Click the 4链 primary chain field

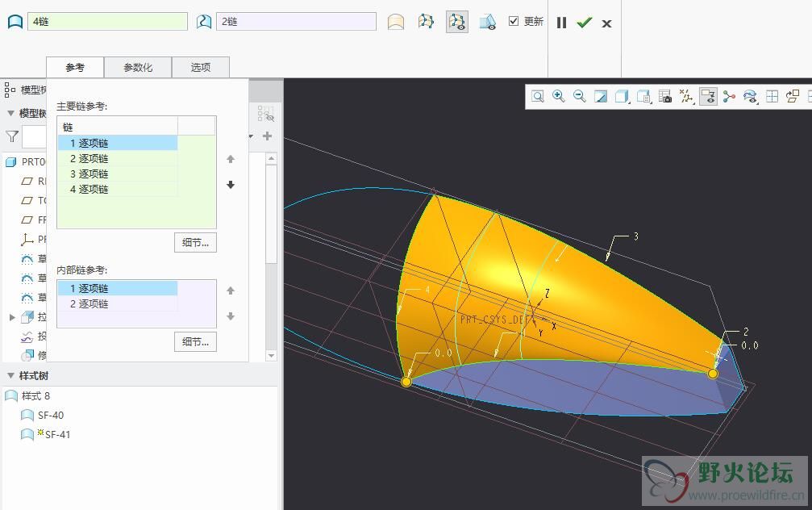108,21
